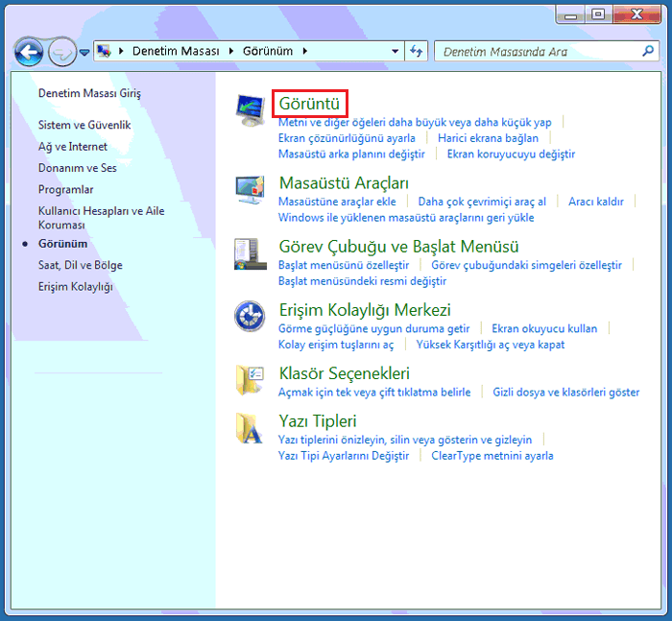The width and height of the screenshot is (672, 621).
Task: Click Masaüstüne araçlar ekle link
Action: [x=337, y=202]
